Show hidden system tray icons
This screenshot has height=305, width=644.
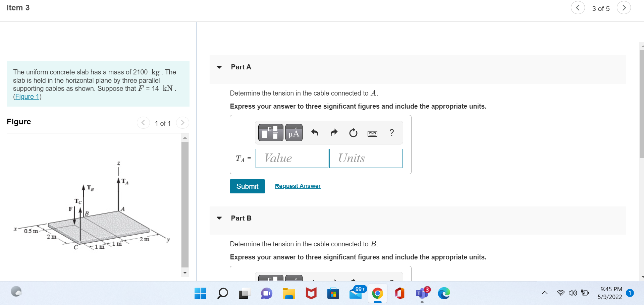click(545, 293)
